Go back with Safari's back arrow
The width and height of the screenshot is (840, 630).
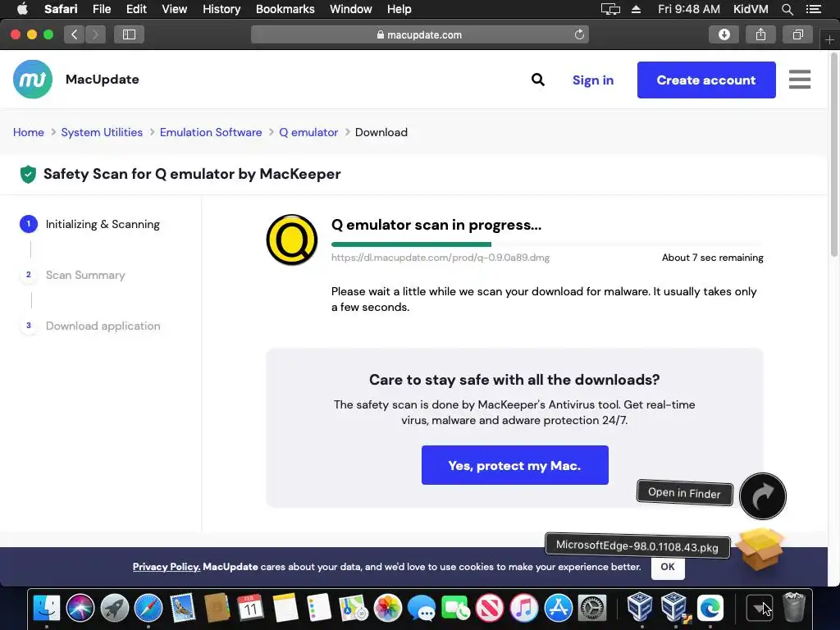pos(75,34)
